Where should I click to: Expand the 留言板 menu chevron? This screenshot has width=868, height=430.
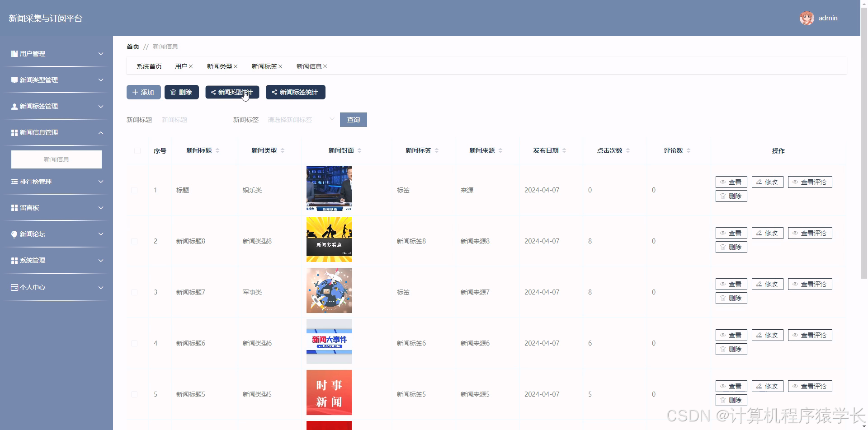tap(101, 208)
